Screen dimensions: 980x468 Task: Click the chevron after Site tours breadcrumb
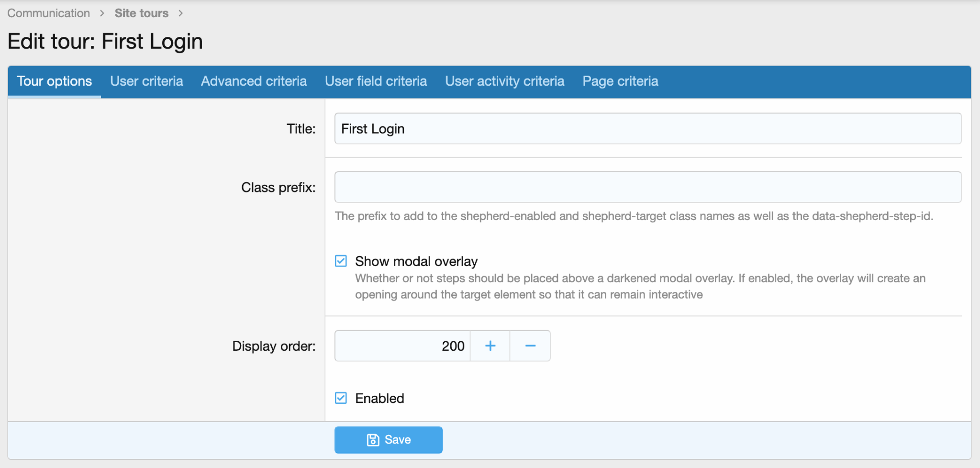coord(181,13)
